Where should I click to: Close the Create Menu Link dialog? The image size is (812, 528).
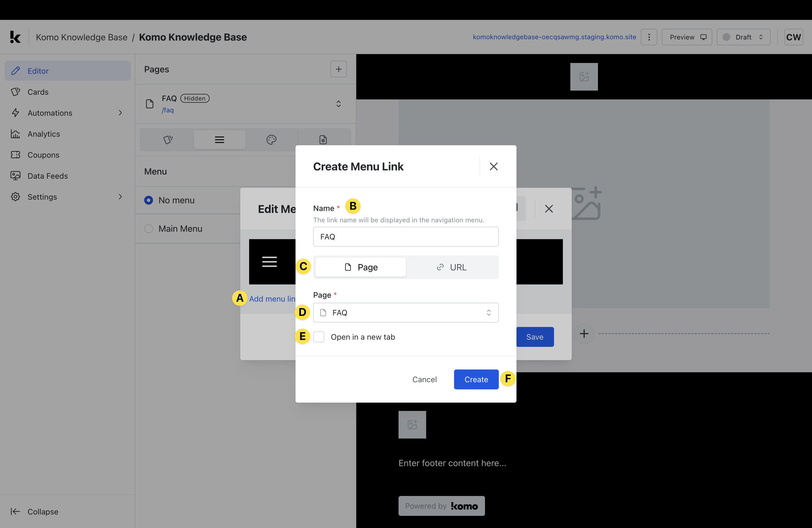click(493, 167)
